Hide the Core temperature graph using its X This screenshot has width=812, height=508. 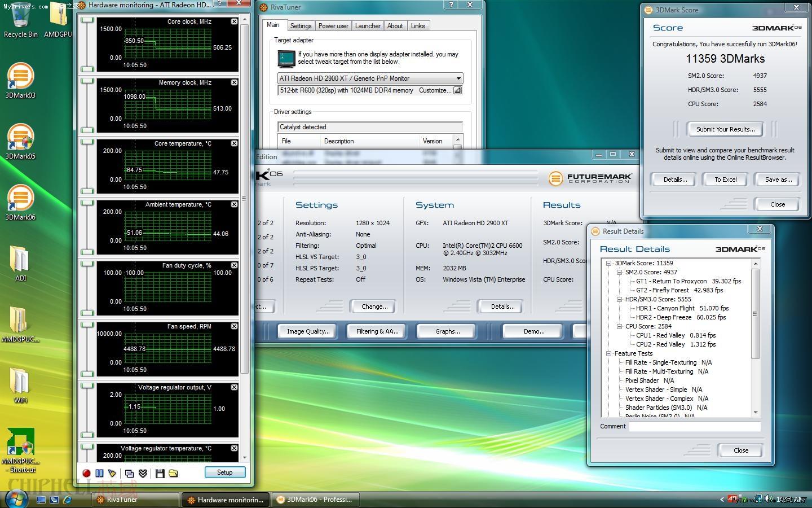[x=234, y=143]
